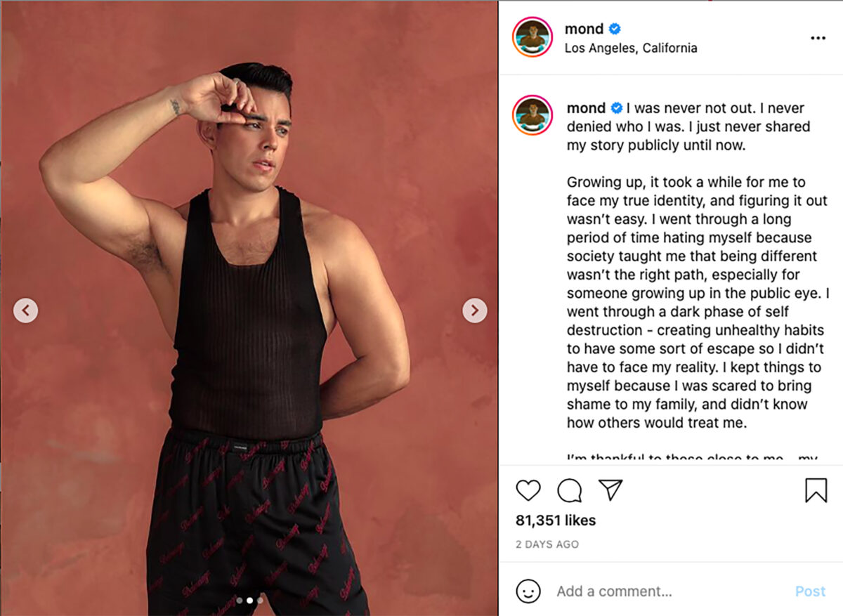Click the profile avatar beside the caption

tap(532, 114)
